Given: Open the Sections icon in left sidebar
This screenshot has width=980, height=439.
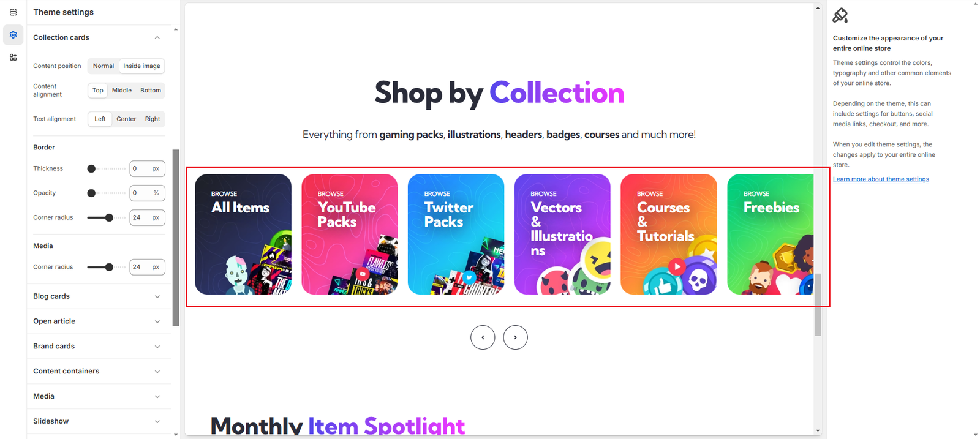Looking at the screenshot, I should tap(13, 12).
